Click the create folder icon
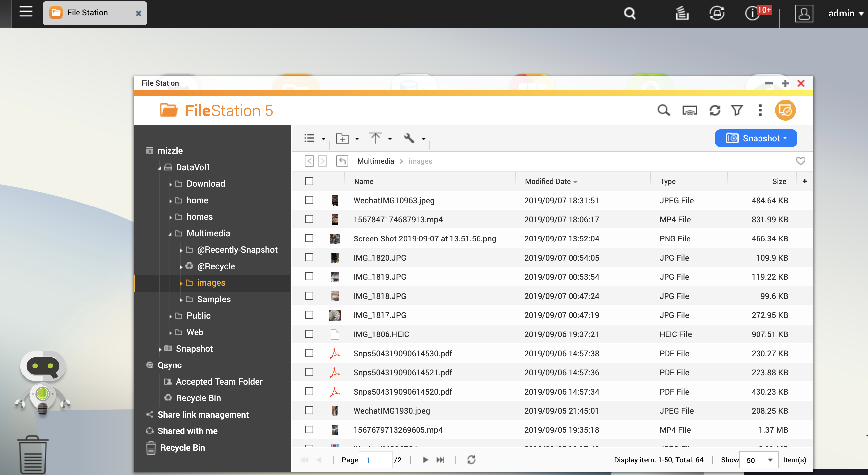 343,138
